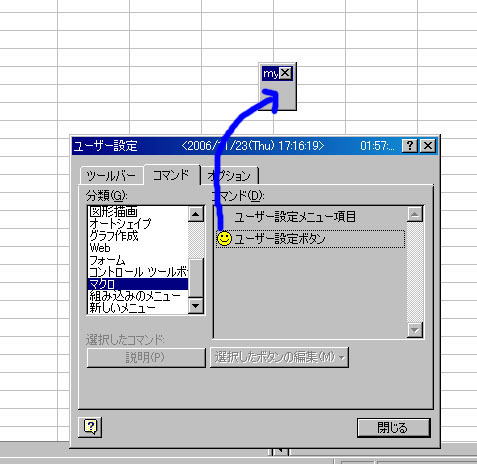Screen dimensions: 477x464
Task: Close the ユーザー設定 dialog with X
Action: point(428,146)
